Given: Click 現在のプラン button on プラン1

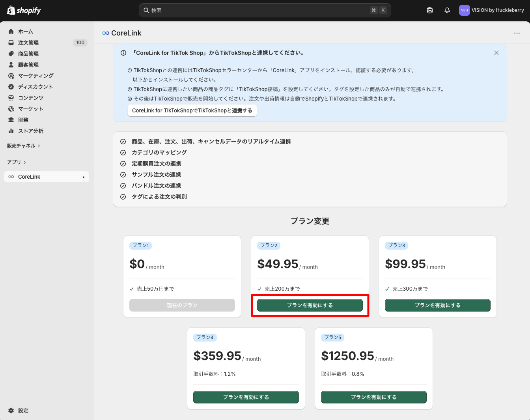Looking at the screenshot, I should (x=182, y=305).
